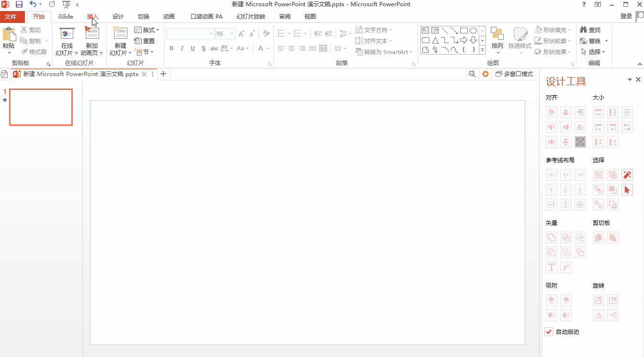Image resolution: width=644 pixels, height=357 pixels.
Task: Click the magic wand icon under 选择 in 设计工具
Action: point(627,175)
